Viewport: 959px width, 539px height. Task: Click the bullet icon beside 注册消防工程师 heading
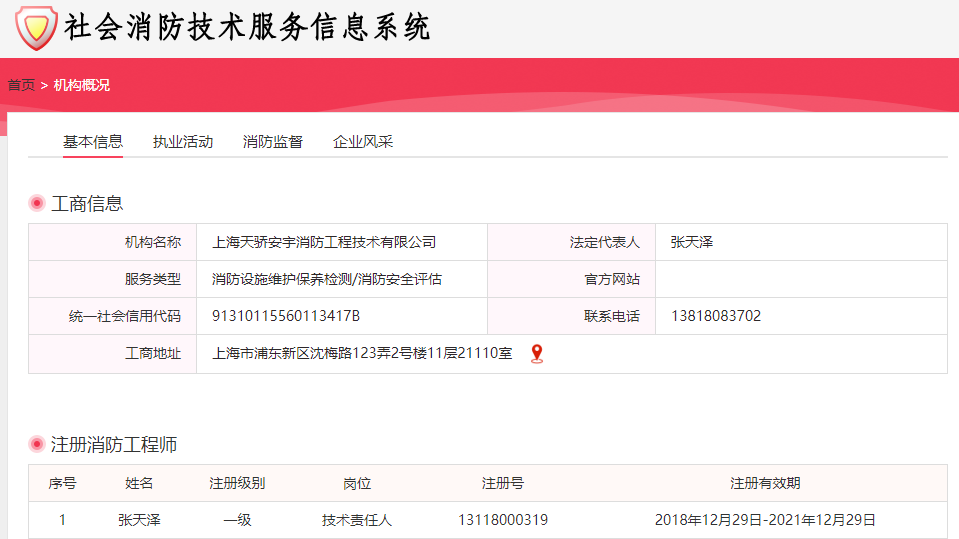[37, 445]
